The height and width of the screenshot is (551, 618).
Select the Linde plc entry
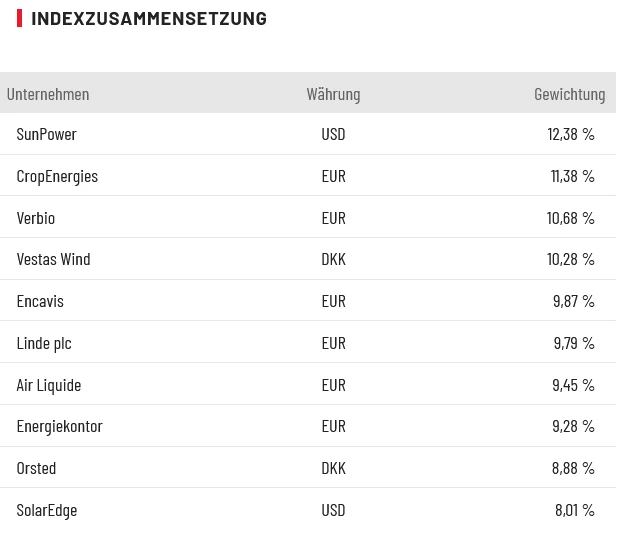pyautogui.click(x=44, y=343)
